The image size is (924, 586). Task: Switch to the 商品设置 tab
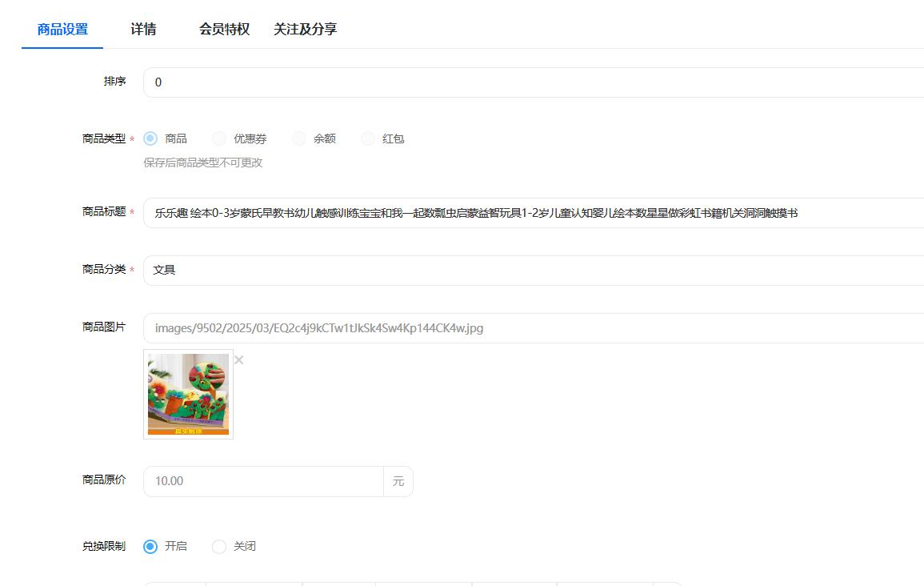62,29
